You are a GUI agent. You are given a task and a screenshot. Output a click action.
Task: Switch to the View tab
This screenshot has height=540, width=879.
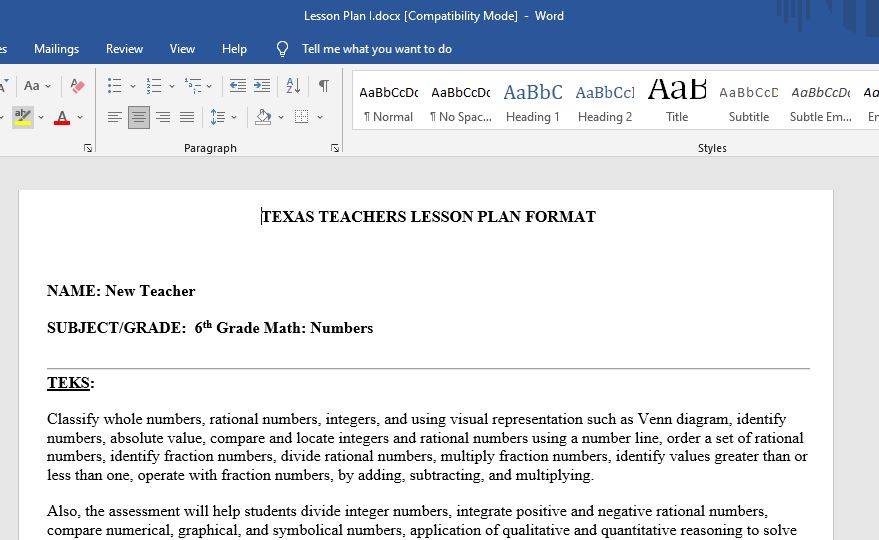point(182,49)
